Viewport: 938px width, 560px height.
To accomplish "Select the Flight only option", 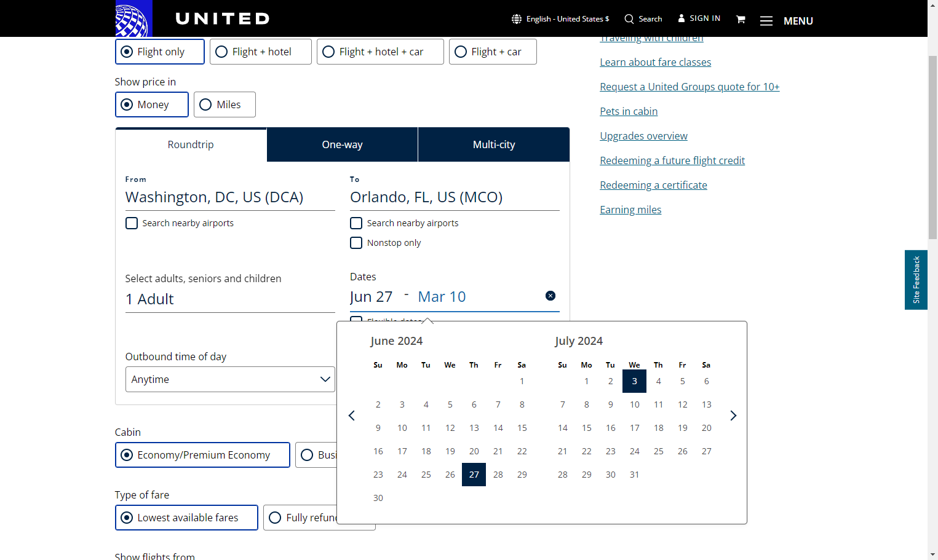I will (x=160, y=52).
